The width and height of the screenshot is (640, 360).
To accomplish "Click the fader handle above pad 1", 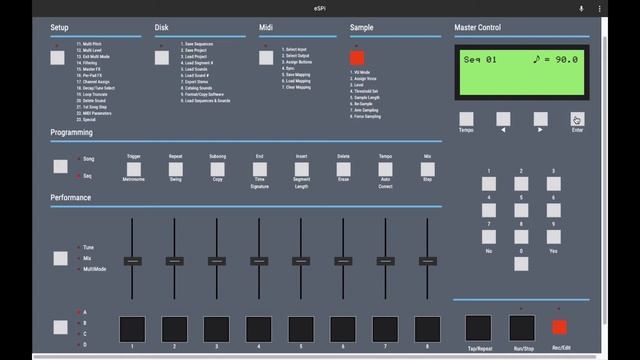I will click(x=133, y=261).
